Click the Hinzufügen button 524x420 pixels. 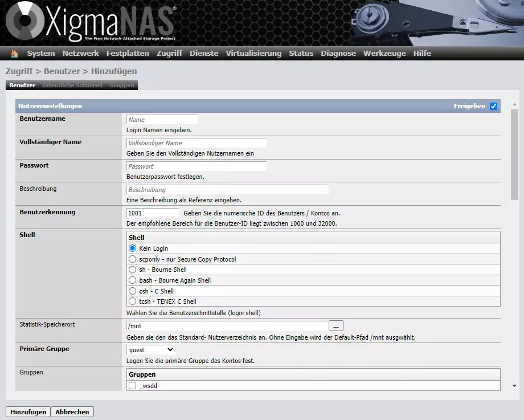tap(28, 411)
